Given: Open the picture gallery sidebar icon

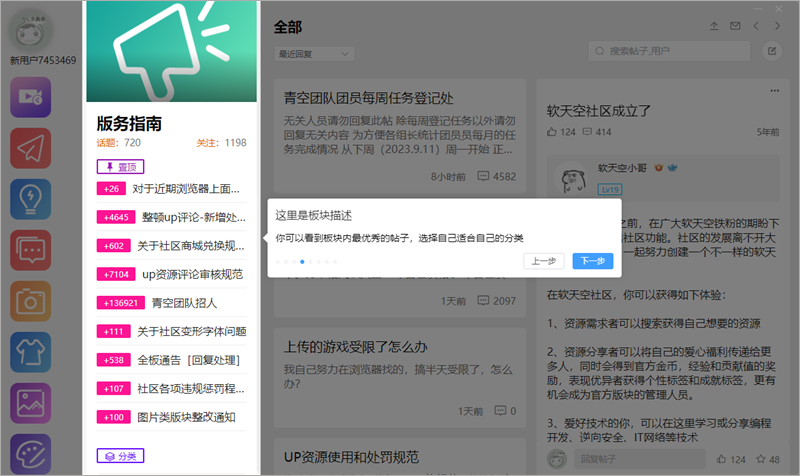Looking at the screenshot, I should (31, 403).
